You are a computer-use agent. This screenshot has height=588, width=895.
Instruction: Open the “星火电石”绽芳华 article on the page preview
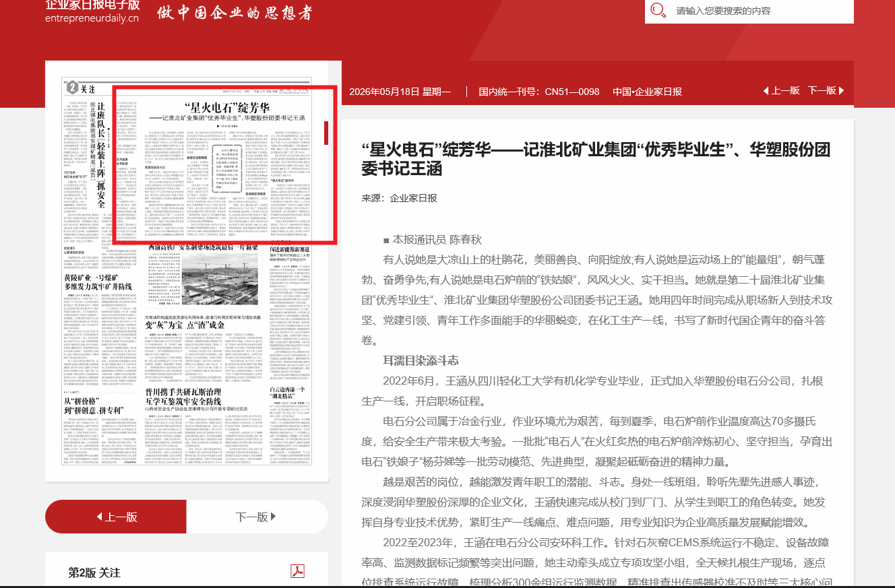225,164
